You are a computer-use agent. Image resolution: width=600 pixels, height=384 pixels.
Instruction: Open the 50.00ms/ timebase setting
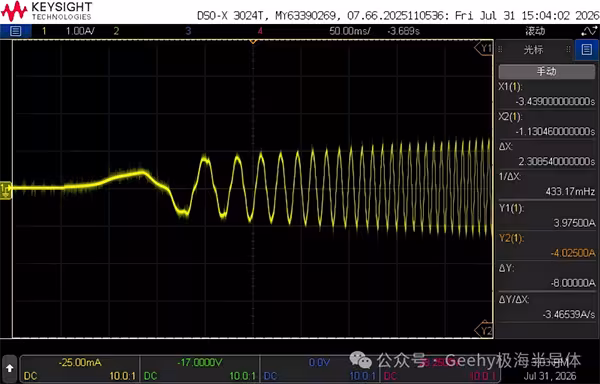(x=350, y=31)
